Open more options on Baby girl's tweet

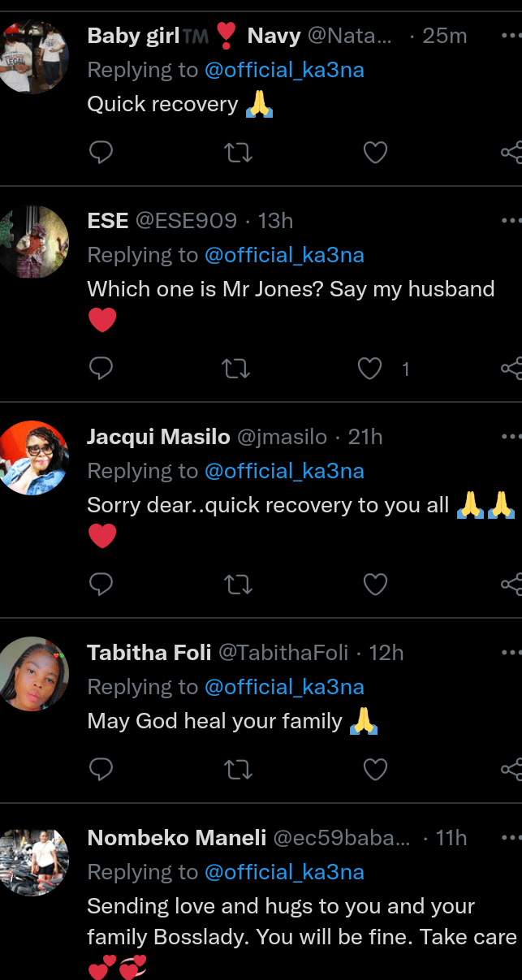click(x=511, y=37)
